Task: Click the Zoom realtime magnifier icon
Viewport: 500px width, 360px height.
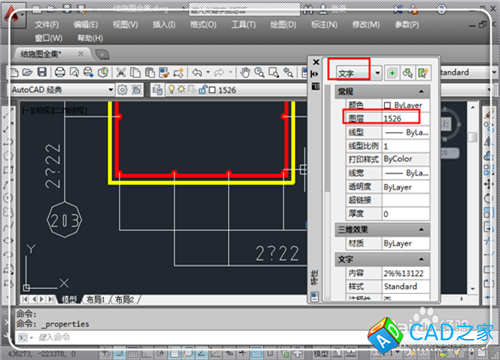Action: coord(259,72)
